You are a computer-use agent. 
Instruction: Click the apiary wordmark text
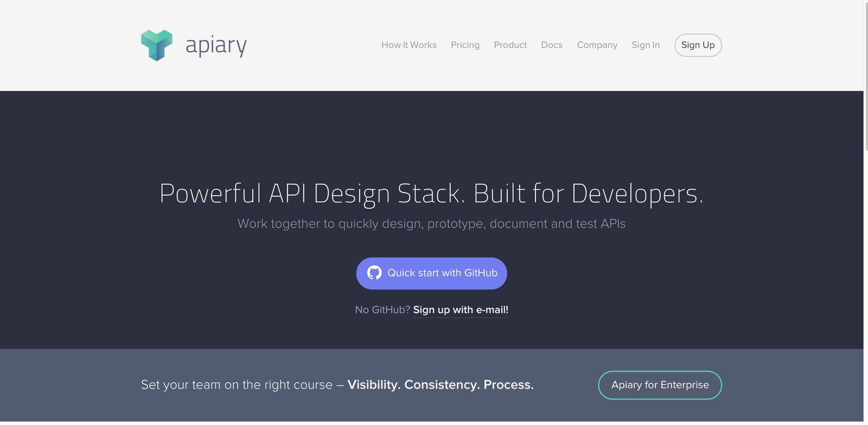(216, 46)
